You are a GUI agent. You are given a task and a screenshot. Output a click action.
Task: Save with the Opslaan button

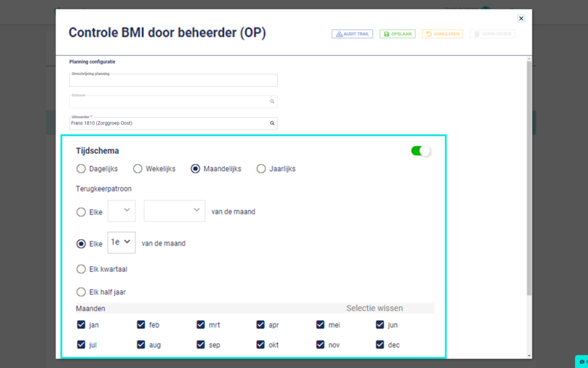coord(397,34)
